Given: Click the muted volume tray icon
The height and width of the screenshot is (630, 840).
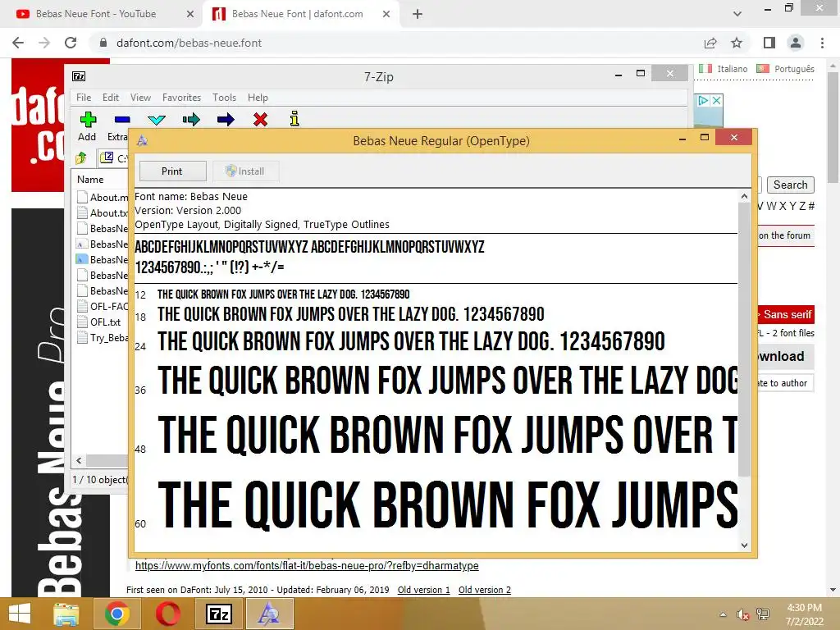Looking at the screenshot, I should [x=743, y=614].
